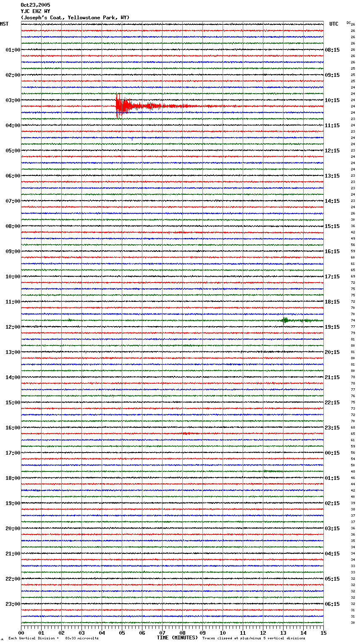This screenshot has height=644, width=357.
Task: Select the 11:00 MST time label
Action: [13, 302]
